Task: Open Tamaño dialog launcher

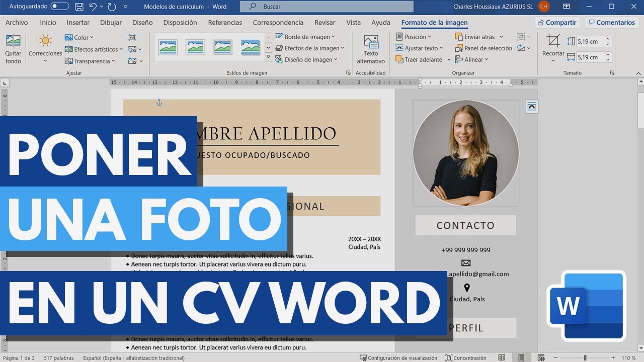Action: (612, 73)
